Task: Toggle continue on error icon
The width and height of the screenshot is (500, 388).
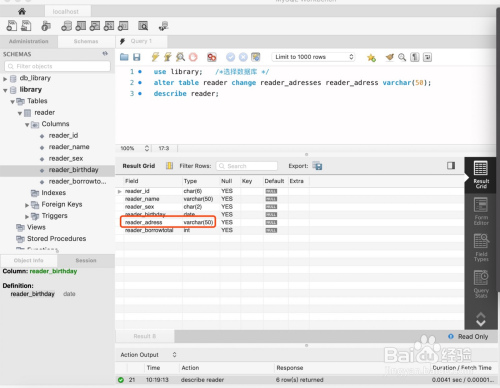Action: [211, 57]
